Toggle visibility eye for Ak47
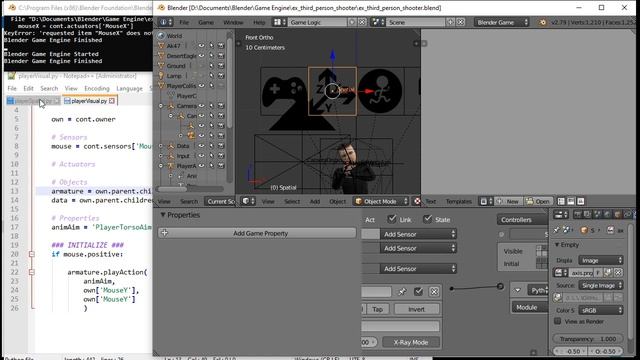 pyautogui.click(x=202, y=46)
